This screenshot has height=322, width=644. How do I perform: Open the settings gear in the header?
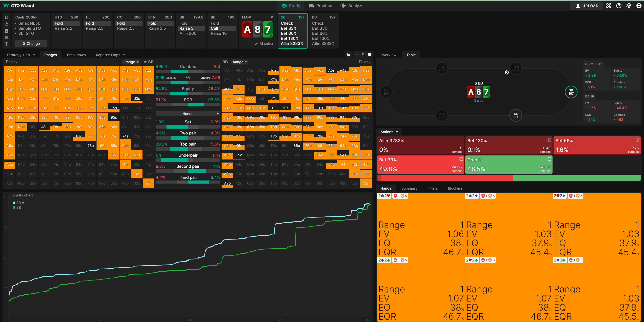629,6
